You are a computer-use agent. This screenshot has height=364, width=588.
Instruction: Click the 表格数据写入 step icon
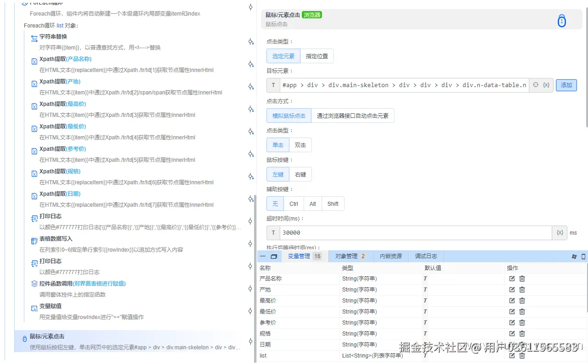tap(34, 241)
